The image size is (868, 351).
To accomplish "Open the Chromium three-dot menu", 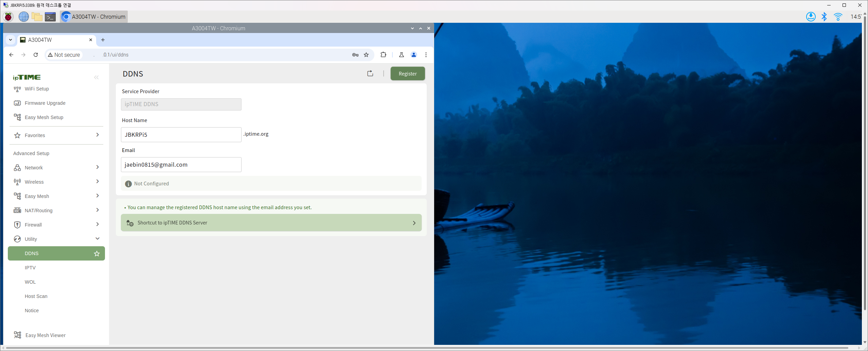I will 426,55.
